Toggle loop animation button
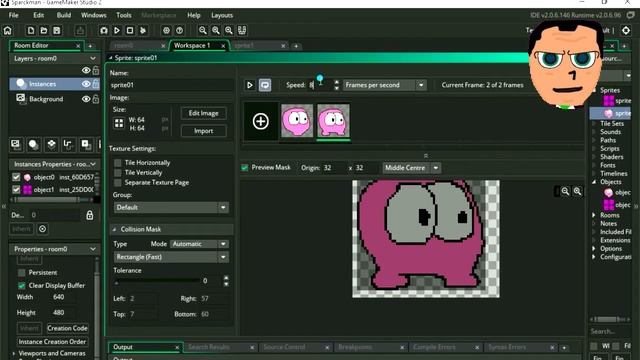This screenshot has width=640, height=360. pos(265,85)
